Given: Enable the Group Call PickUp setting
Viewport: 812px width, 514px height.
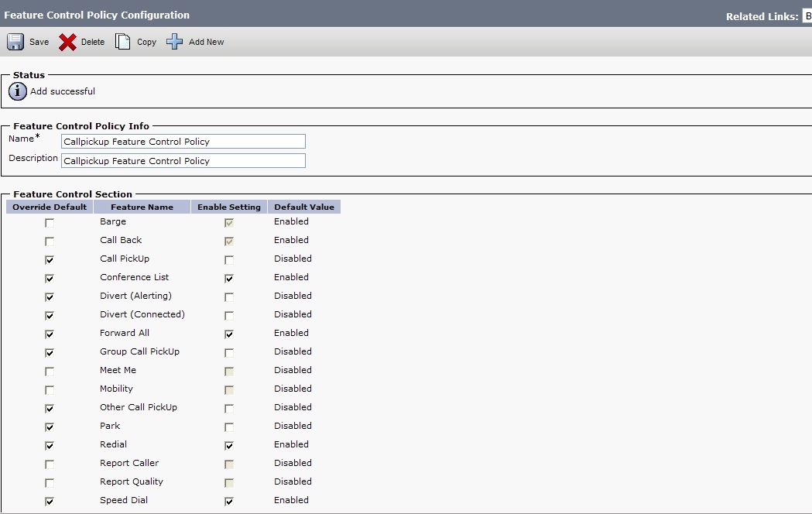Looking at the screenshot, I should tap(229, 353).
